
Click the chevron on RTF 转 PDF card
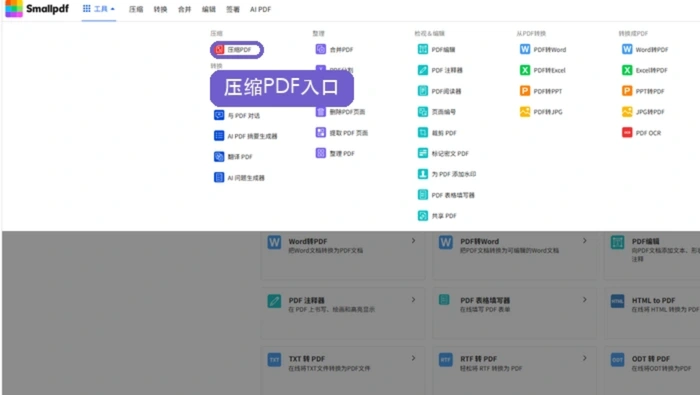pos(585,358)
